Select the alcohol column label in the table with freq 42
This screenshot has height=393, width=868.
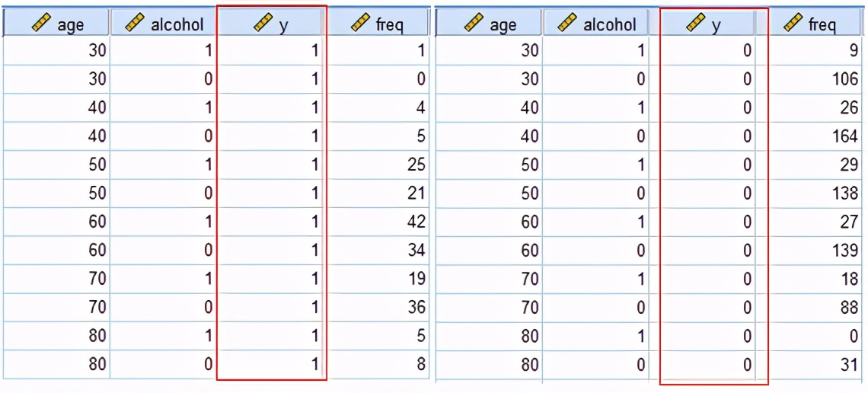(x=177, y=25)
